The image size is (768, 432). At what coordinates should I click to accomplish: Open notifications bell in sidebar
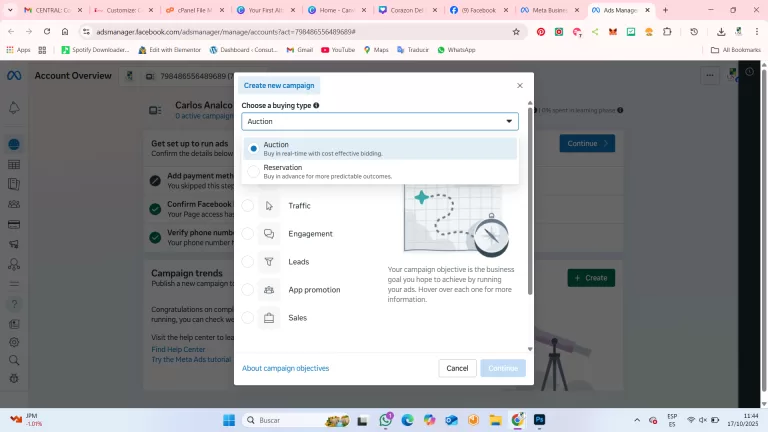14,108
